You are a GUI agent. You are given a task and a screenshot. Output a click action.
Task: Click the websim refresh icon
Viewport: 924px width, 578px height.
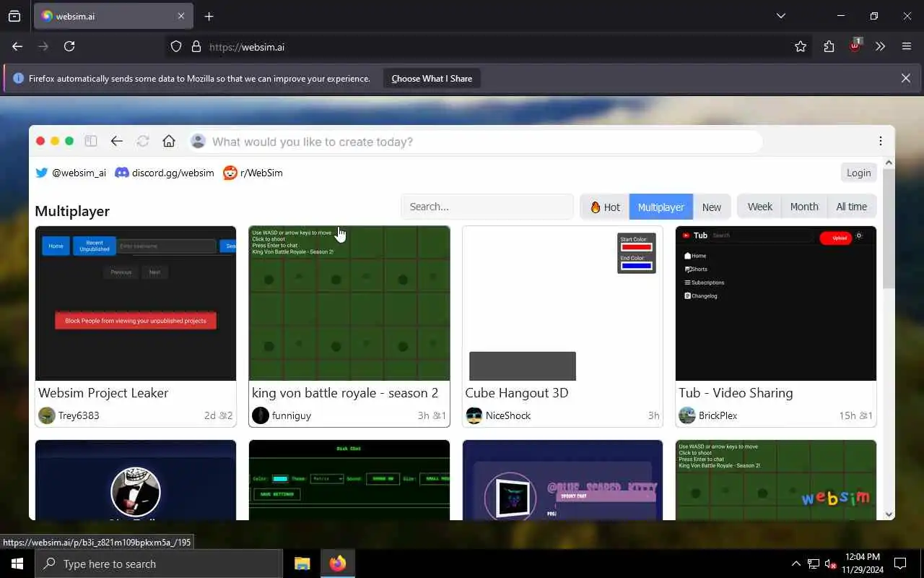point(143,141)
